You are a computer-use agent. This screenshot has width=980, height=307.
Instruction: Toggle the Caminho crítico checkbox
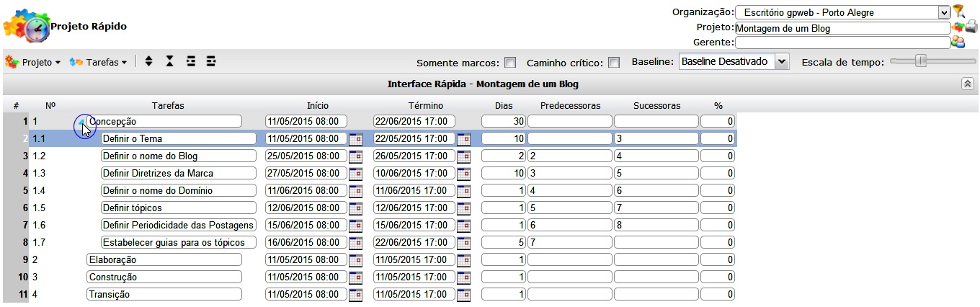pyautogui.click(x=614, y=63)
